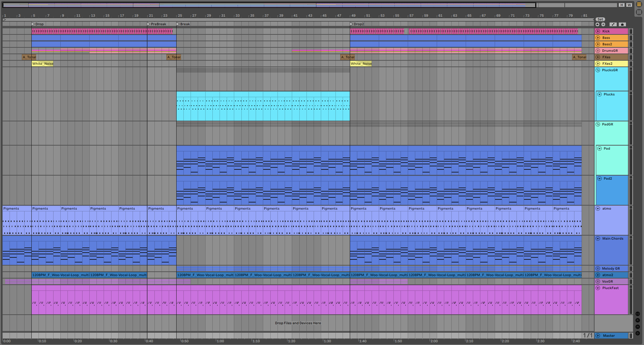Jump to next locator arrow
The image size is (644, 345).
[603, 25]
